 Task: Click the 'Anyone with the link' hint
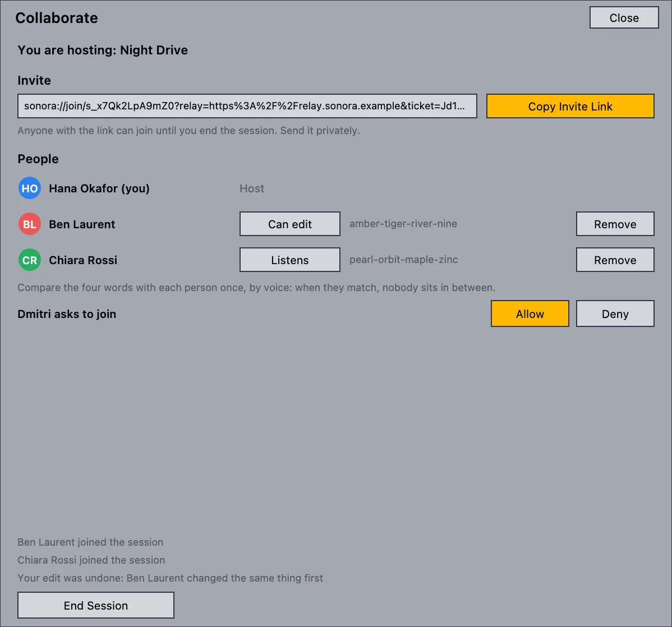tap(188, 131)
